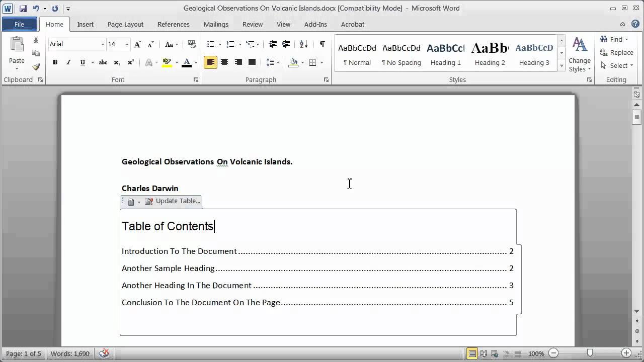Enable Center text alignment
The image size is (644, 362).
tap(224, 62)
